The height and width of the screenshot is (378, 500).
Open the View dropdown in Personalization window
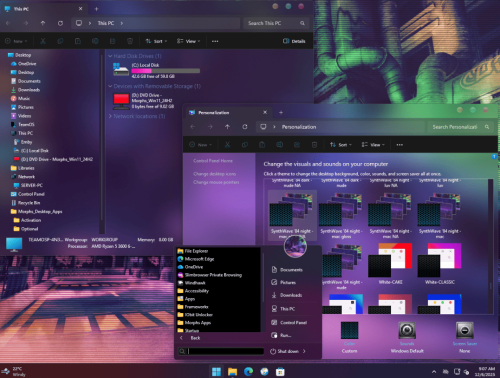pos(373,145)
